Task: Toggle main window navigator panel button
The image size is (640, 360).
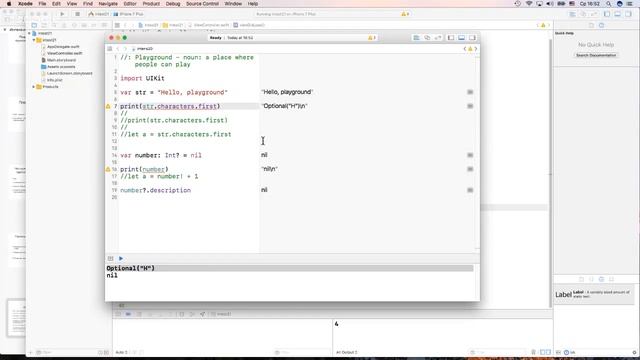Action: pos(607,14)
